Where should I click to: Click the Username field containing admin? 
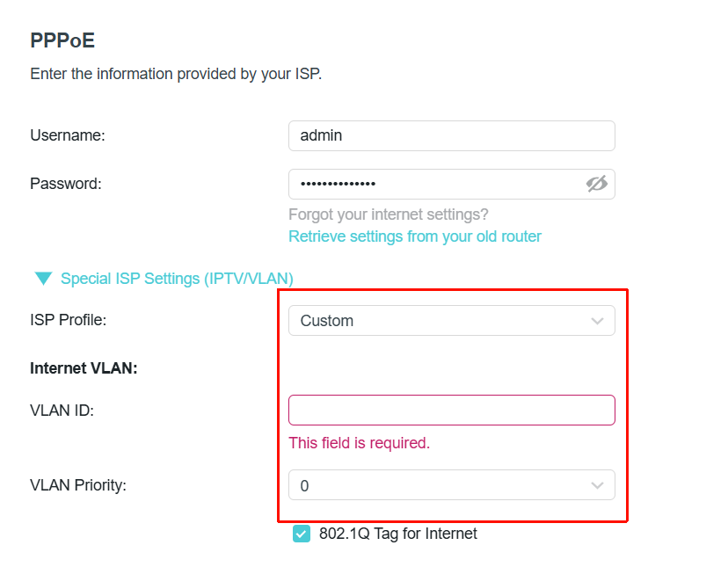click(x=451, y=135)
